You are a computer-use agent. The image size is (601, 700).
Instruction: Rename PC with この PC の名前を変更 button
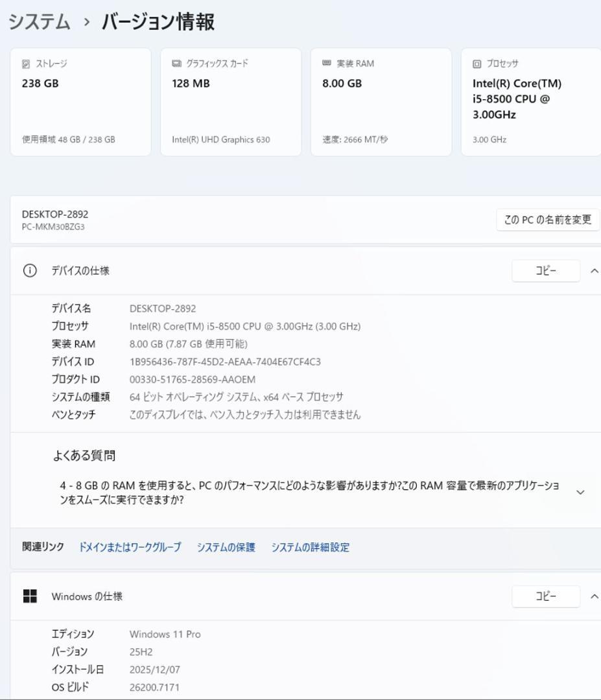pyautogui.click(x=548, y=220)
